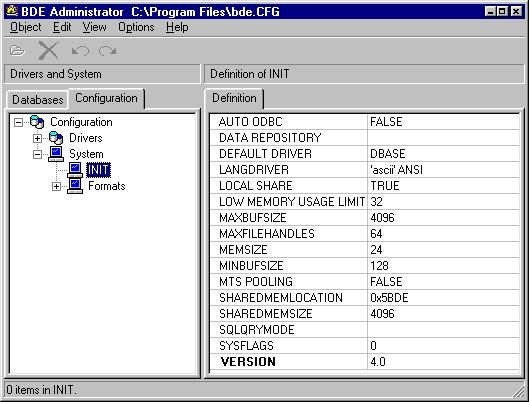The width and height of the screenshot is (529, 402).
Task: Collapse the System tree node
Action: pos(37,154)
